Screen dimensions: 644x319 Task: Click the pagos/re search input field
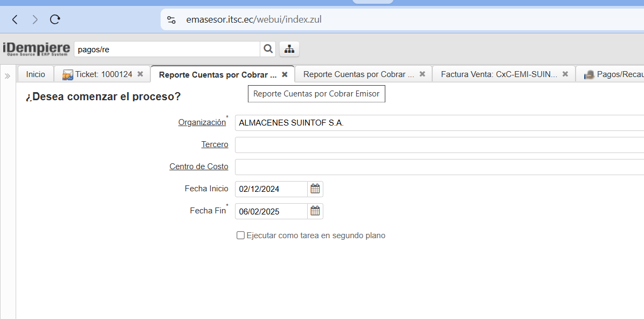coord(167,49)
